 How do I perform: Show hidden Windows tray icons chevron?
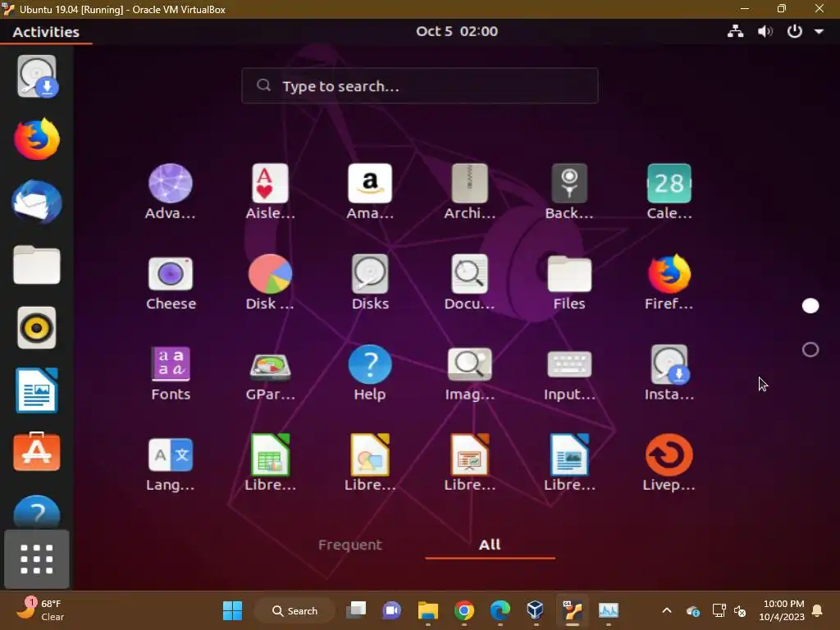667,610
